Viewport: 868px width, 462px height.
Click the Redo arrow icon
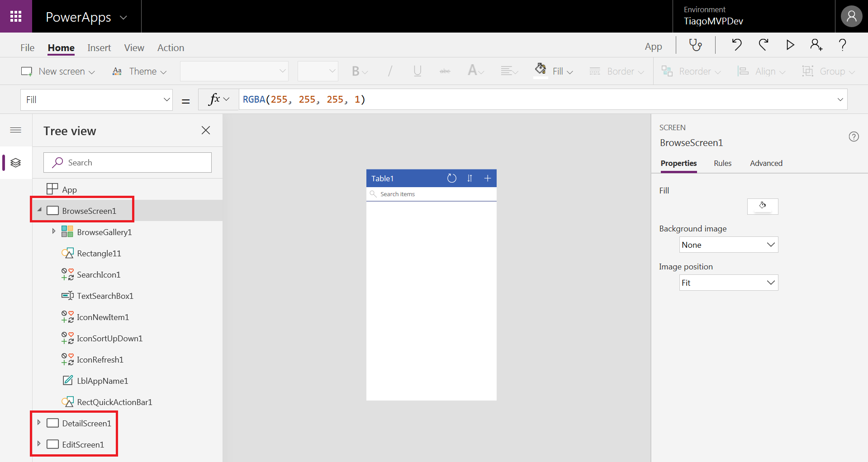point(764,45)
